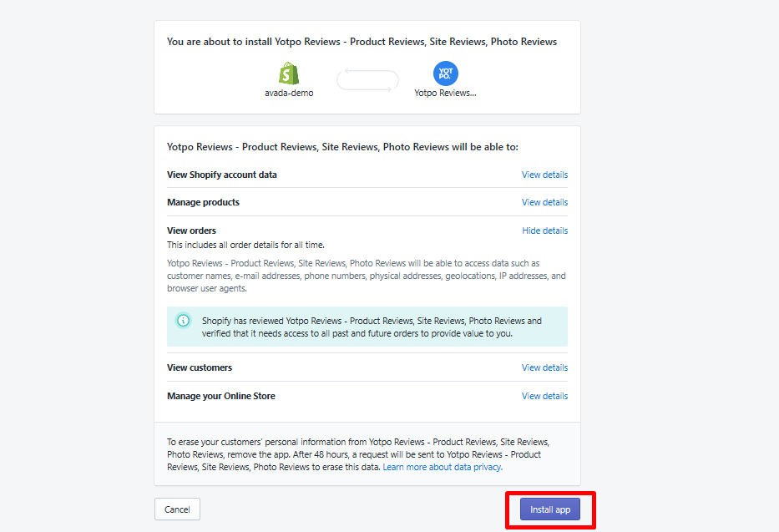Click the View customers heading
779x532 pixels.
pos(200,367)
